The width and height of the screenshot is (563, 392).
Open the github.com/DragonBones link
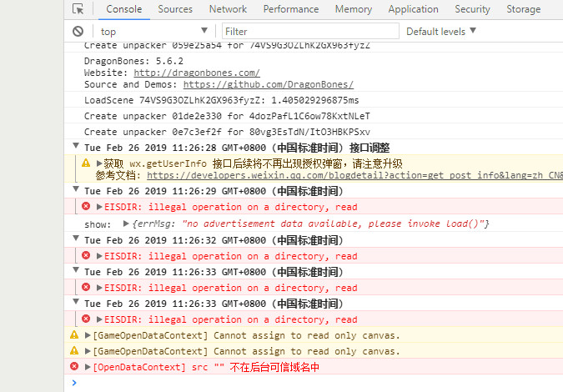pos(268,84)
